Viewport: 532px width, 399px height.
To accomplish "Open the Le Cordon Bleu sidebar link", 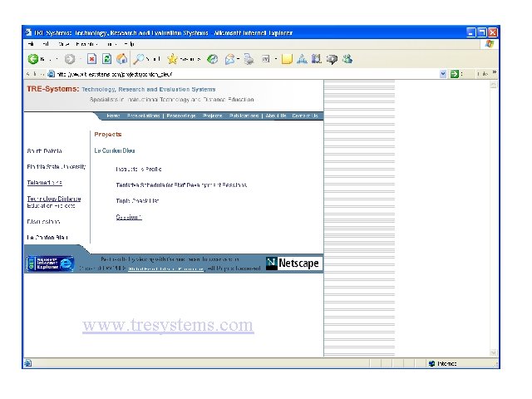I will (x=47, y=237).
